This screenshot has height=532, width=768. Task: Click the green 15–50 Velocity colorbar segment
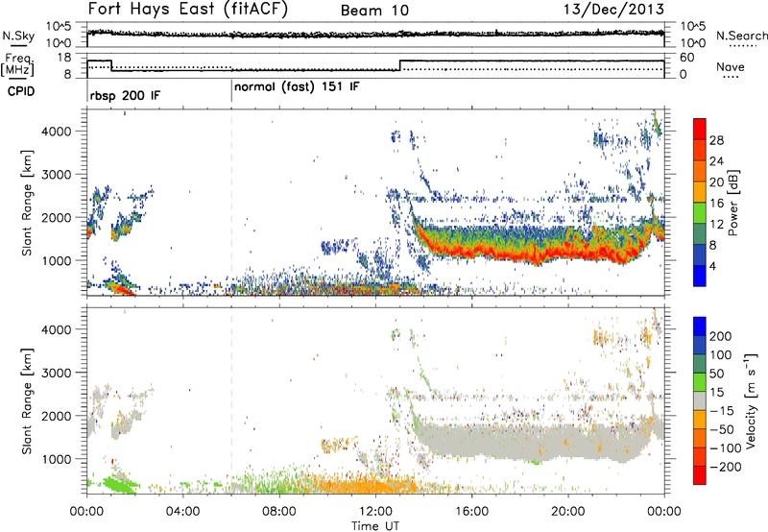coord(700,382)
